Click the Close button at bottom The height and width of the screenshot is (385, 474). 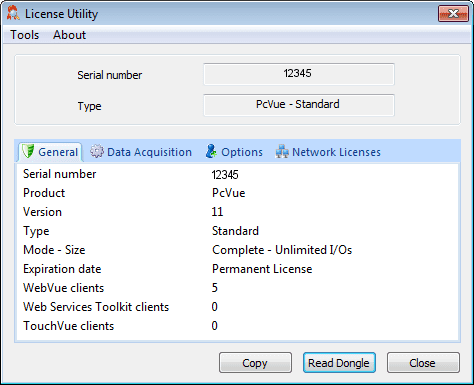[x=423, y=363]
